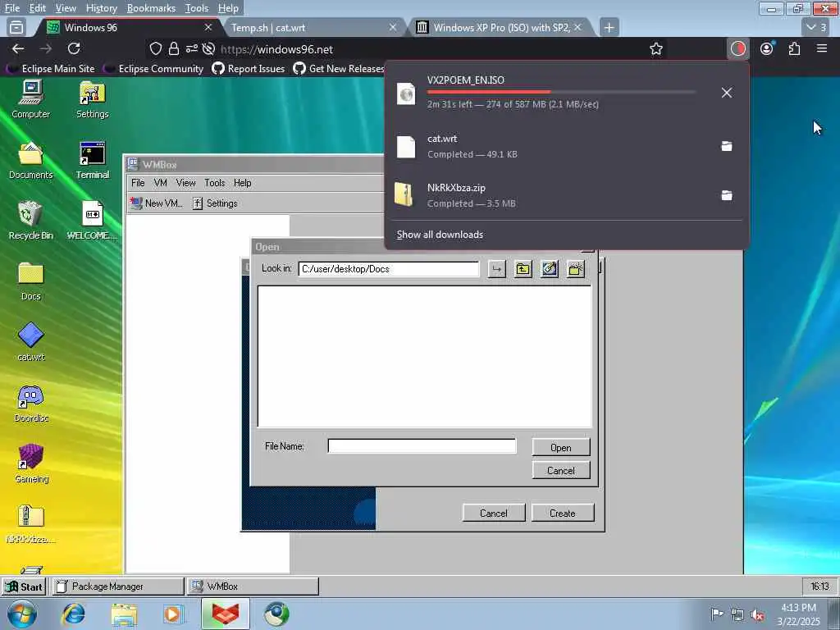The height and width of the screenshot is (630, 840).
Task: Go back to the previous page
Action: tap(18, 48)
